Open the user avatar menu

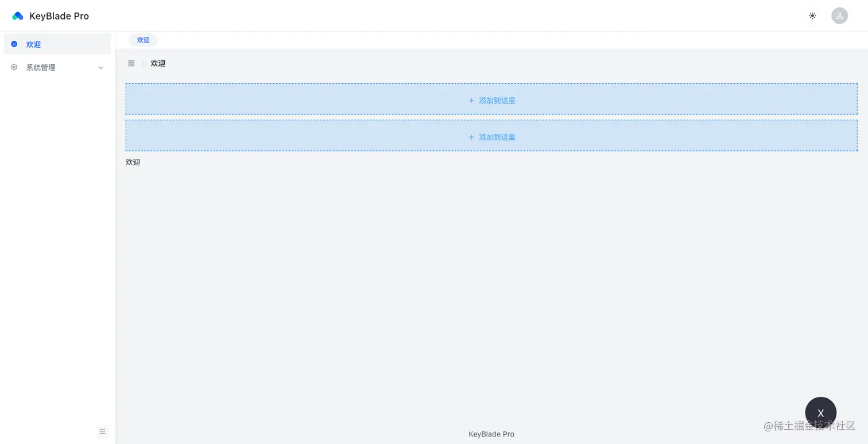pos(839,15)
